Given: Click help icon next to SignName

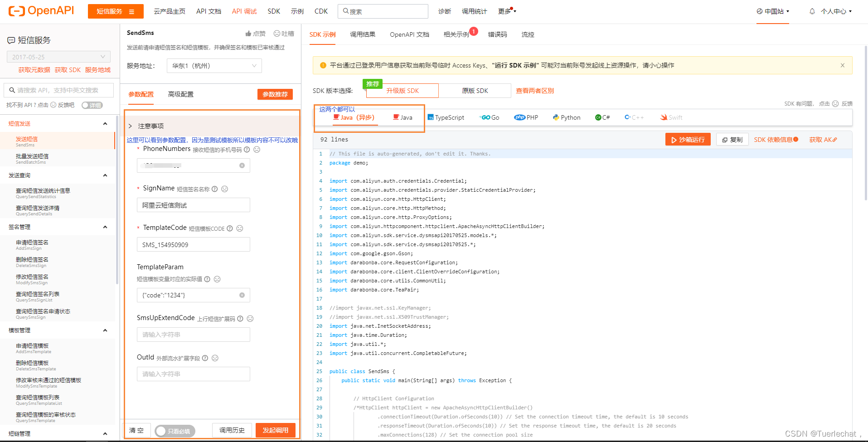Looking at the screenshot, I should [x=215, y=189].
